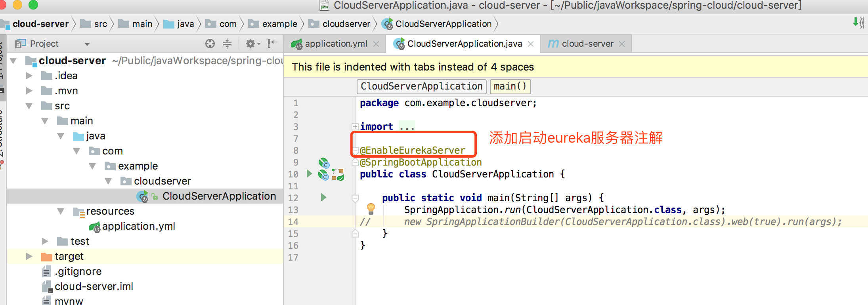
Task: Select the cloud-server.iml file
Action: click(94, 286)
